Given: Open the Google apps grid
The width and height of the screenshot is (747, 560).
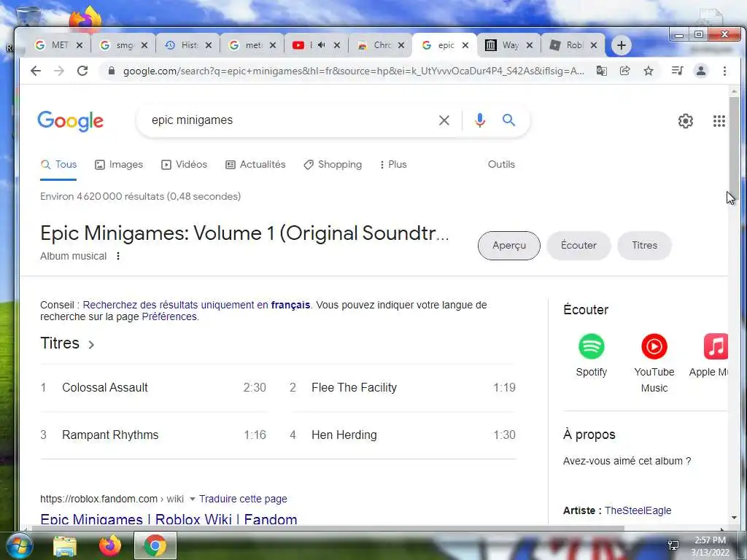Looking at the screenshot, I should tap(719, 121).
